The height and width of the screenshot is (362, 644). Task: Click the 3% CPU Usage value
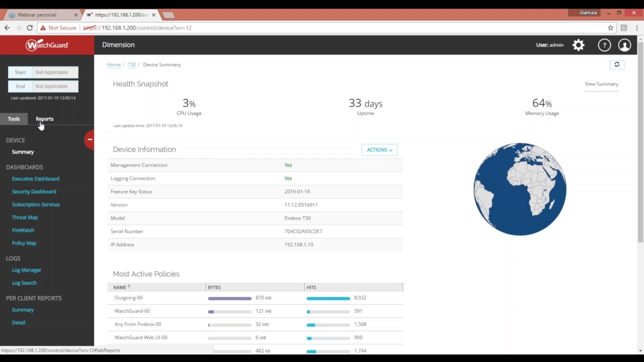tap(189, 103)
